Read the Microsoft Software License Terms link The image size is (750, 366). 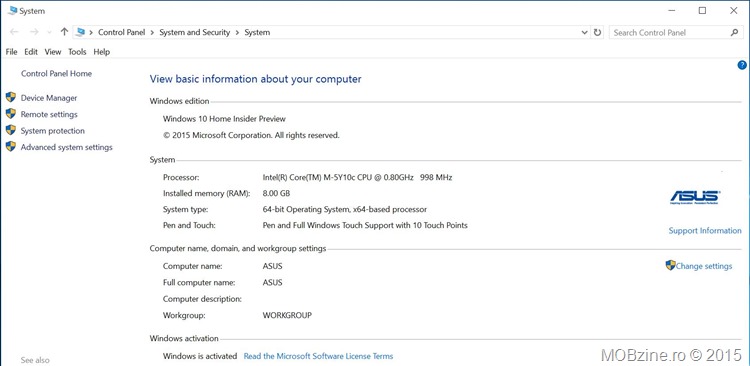coord(318,356)
